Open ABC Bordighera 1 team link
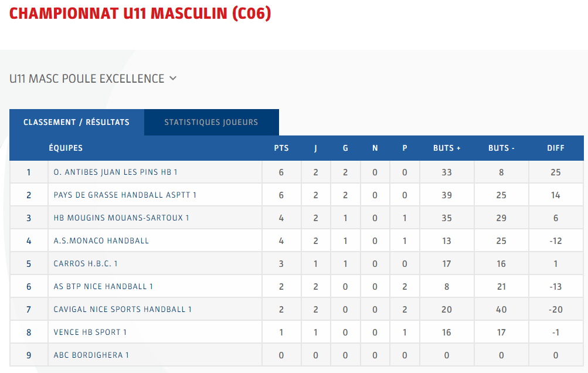Image resolution: width=588 pixels, height=373 pixels. 91,355
